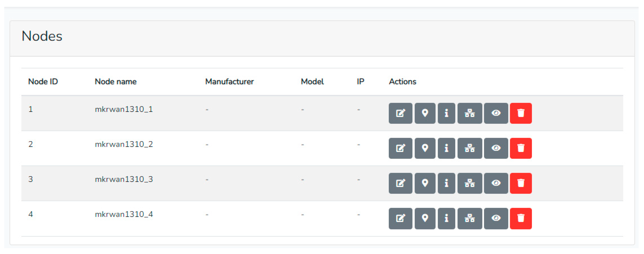Click the Node name column header

pyautogui.click(x=115, y=82)
